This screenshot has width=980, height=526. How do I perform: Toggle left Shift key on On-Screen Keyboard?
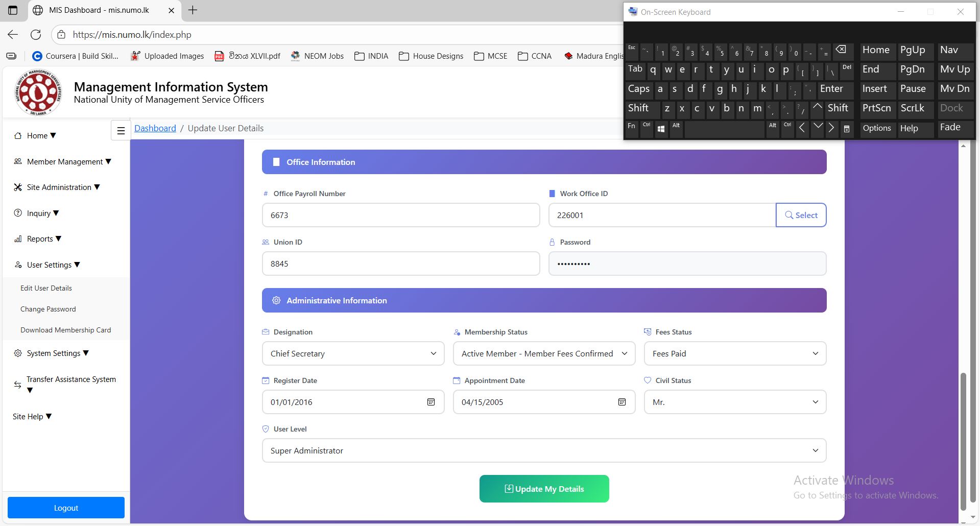click(x=638, y=108)
